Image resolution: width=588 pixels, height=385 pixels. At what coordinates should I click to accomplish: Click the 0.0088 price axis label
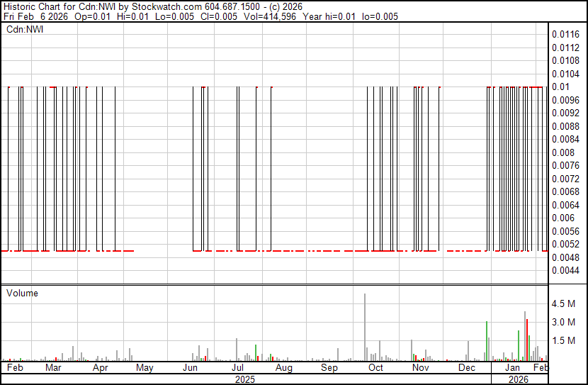(565, 126)
